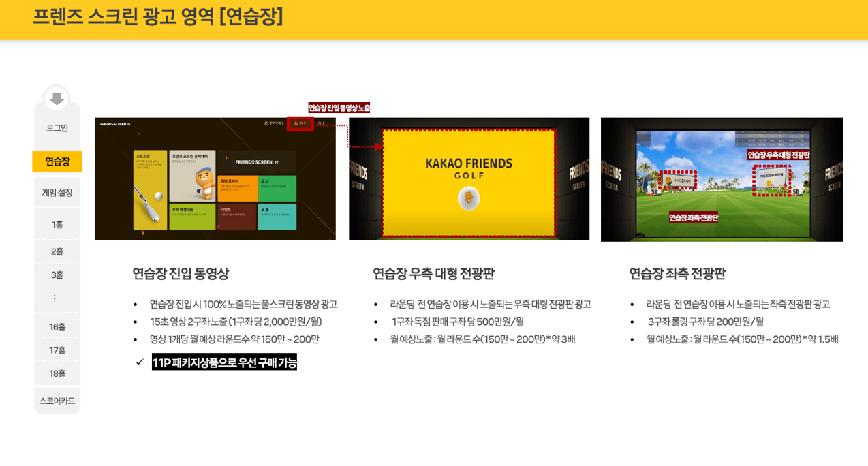The width and height of the screenshot is (868, 466).
Task: Expand the vertical ellipsis between 3홀 and 16홀
Action: [x=55, y=299]
